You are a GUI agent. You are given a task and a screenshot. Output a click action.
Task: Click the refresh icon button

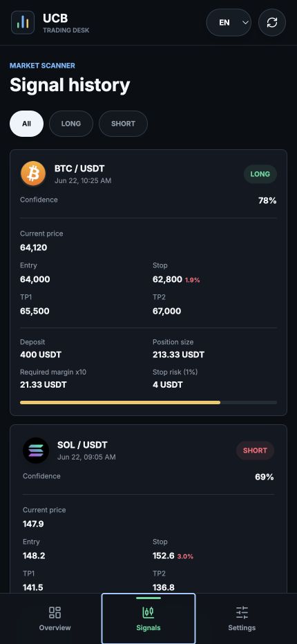[272, 23]
